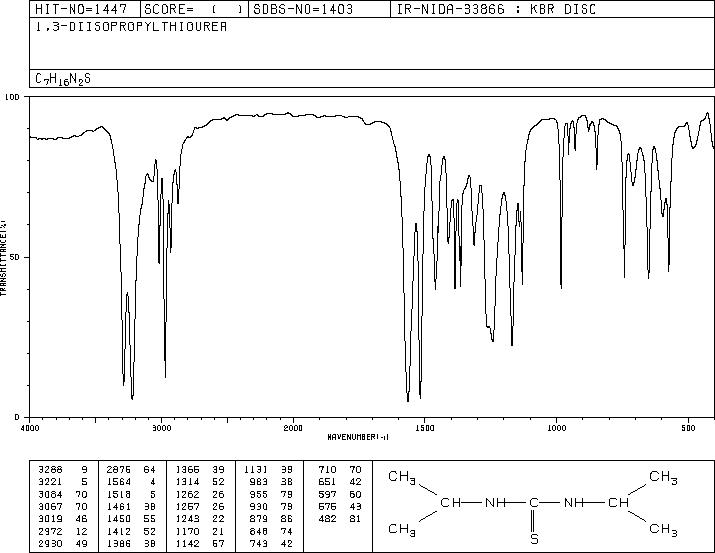Screen dimensions: 715x553
Task: Click the 1000 label on the wavenumber axis
Action: 556,428
